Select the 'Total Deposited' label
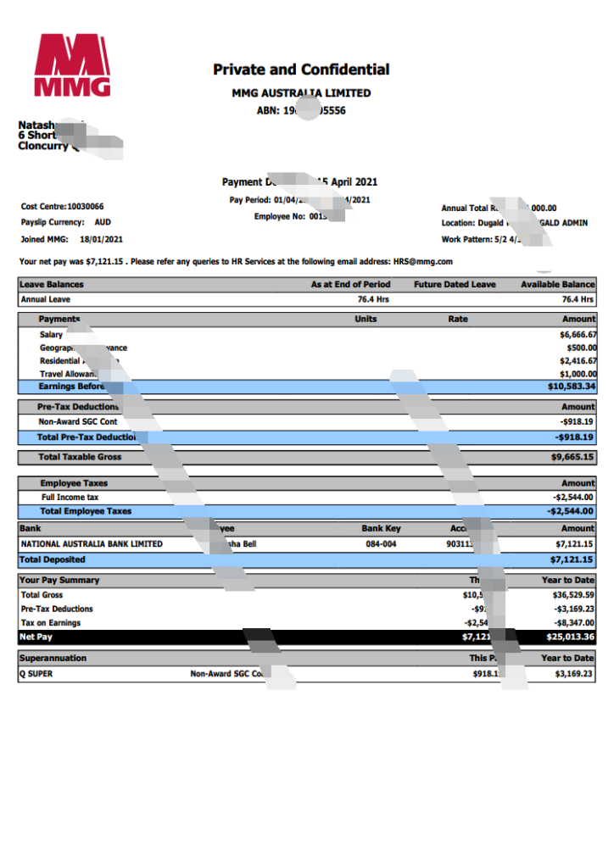The width and height of the screenshot is (614, 868). (x=53, y=559)
